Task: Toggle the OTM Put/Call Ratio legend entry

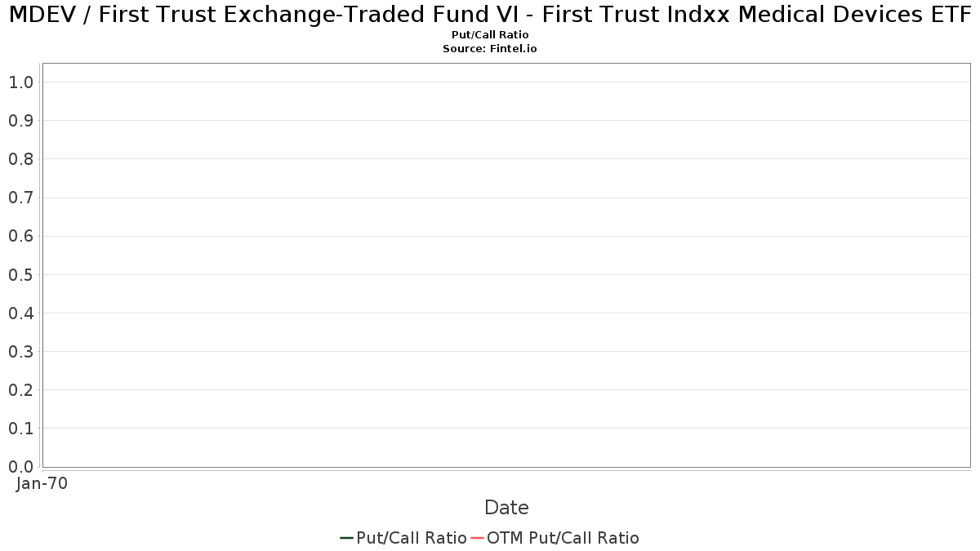Action: pyautogui.click(x=555, y=538)
